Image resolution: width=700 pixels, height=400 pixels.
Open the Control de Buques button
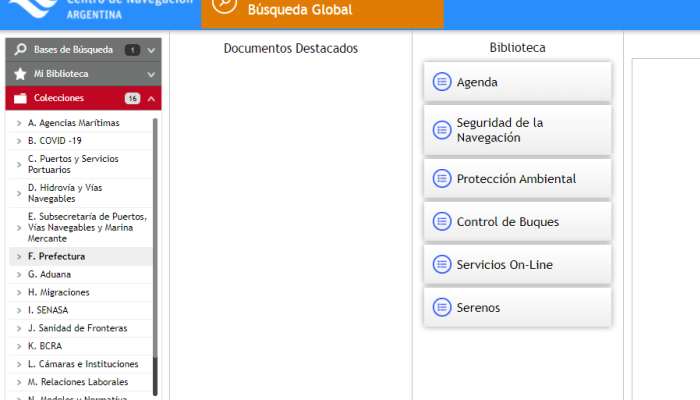coord(517,221)
